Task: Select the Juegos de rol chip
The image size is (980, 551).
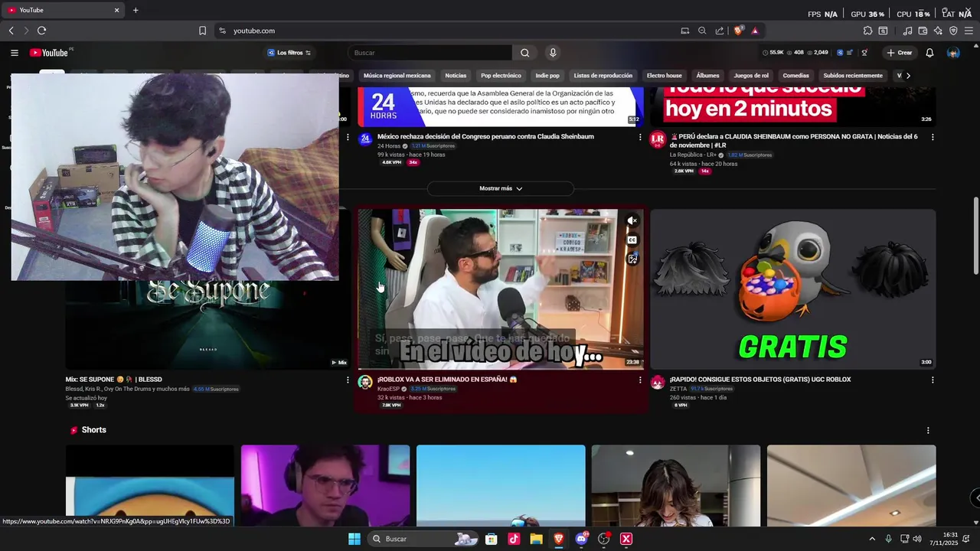Action: 751,76
